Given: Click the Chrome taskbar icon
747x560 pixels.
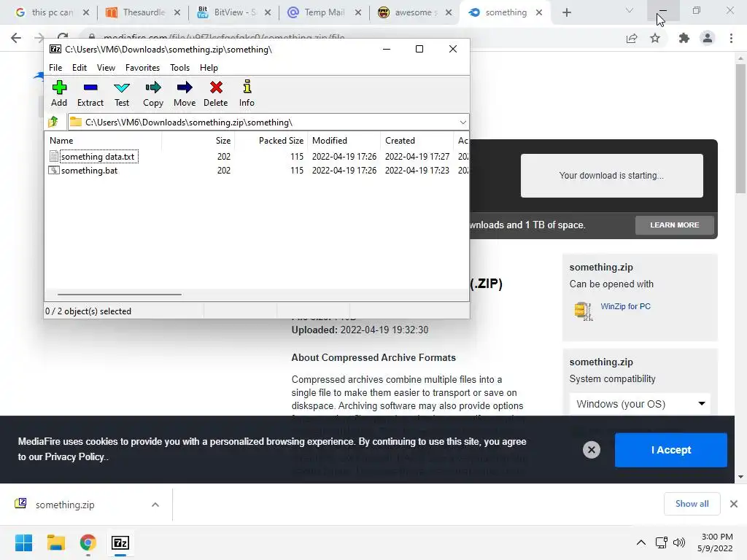Looking at the screenshot, I should point(88,542).
